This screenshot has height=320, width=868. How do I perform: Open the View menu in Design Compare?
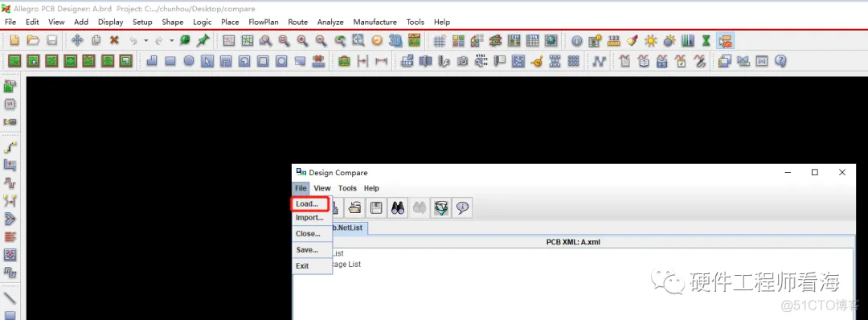[x=322, y=188]
